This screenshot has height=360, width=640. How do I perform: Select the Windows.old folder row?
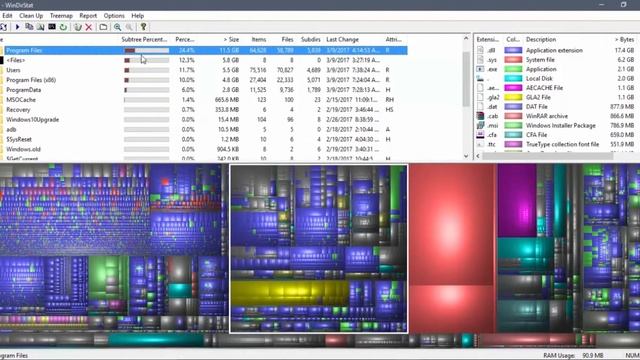(x=204, y=149)
